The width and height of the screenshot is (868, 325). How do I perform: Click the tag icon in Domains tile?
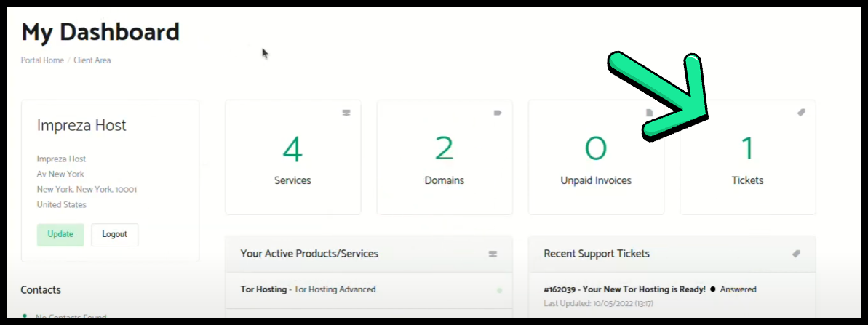498,113
